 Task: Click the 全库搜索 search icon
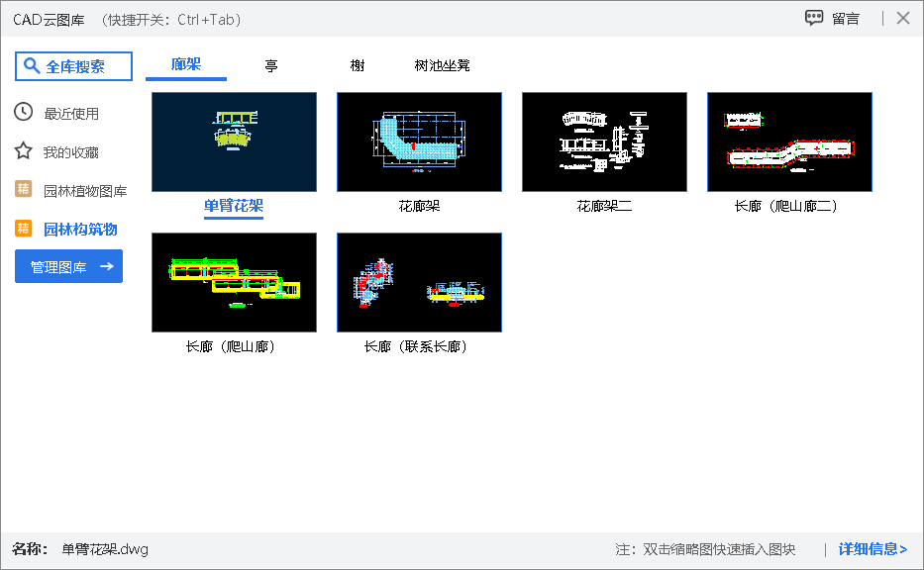click(x=31, y=65)
